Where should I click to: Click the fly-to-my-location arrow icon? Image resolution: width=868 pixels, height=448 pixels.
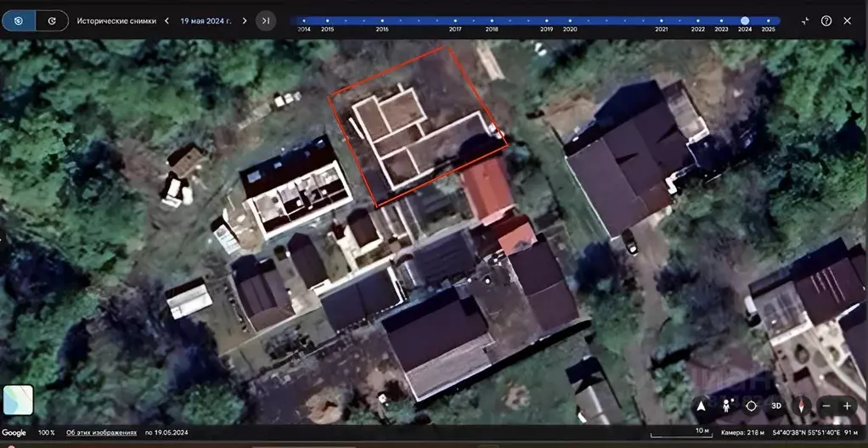(x=701, y=406)
